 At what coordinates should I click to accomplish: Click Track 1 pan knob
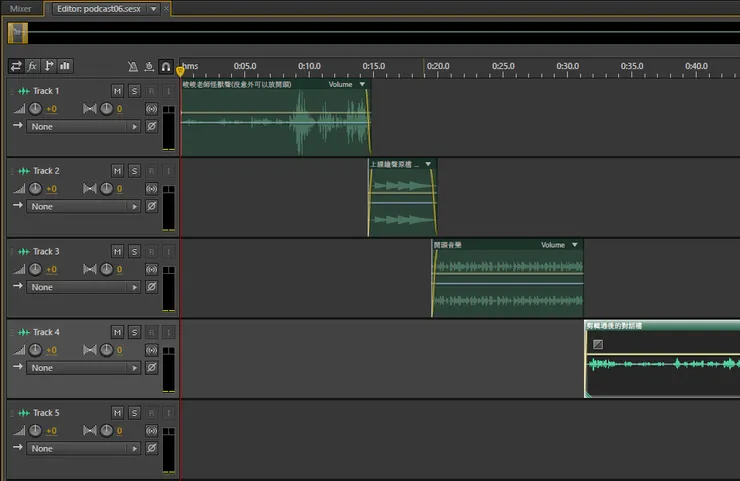click(107, 109)
